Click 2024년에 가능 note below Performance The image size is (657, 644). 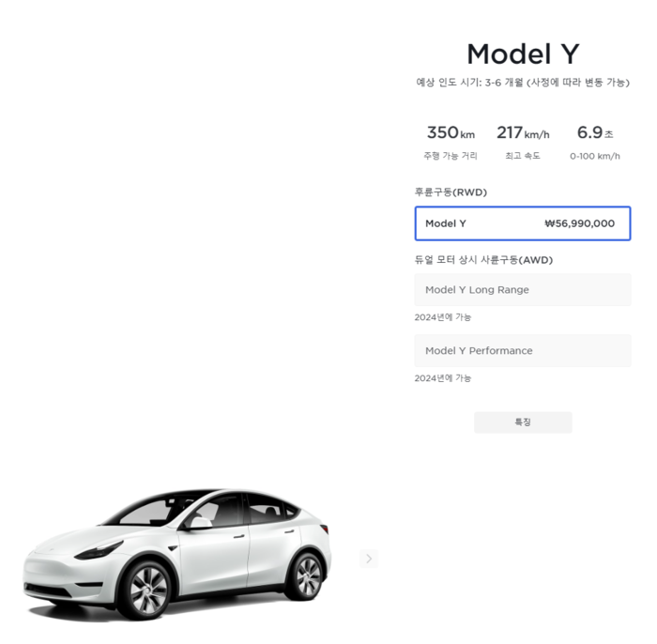click(x=443, y=378)
